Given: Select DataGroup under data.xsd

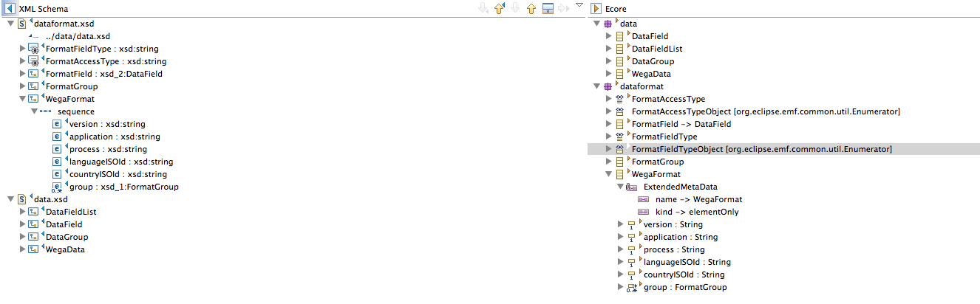Looking at the screenshot, I should pos(67,237).
